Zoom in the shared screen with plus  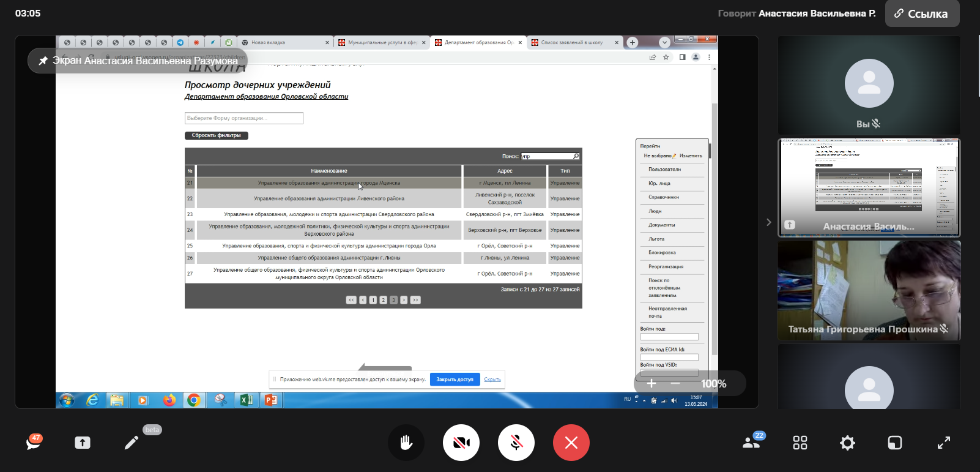pos(651,383)
